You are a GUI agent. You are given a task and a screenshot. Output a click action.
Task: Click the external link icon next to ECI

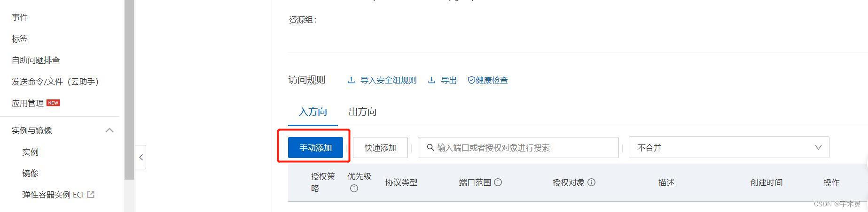click(x=91, y=194)
